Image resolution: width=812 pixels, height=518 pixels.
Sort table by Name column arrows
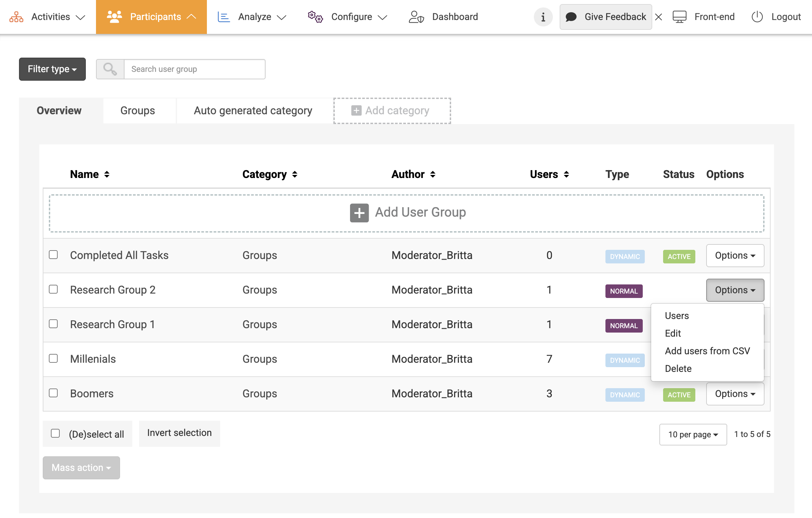coord(107,174)
